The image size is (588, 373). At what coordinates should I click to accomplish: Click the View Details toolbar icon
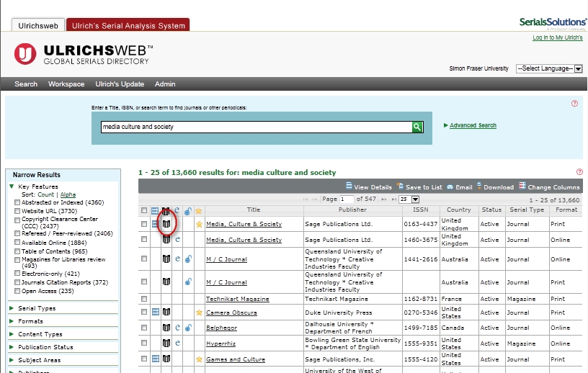click(349, 186)
